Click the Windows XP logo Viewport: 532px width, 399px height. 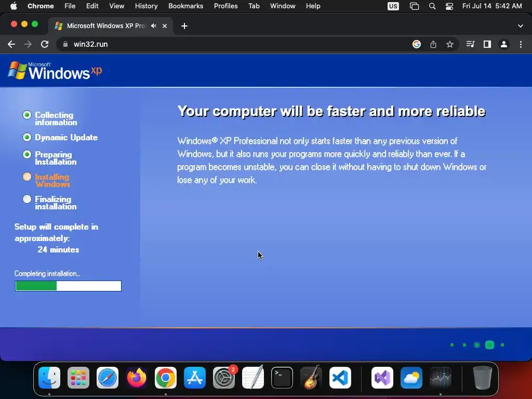coord(55,71)
